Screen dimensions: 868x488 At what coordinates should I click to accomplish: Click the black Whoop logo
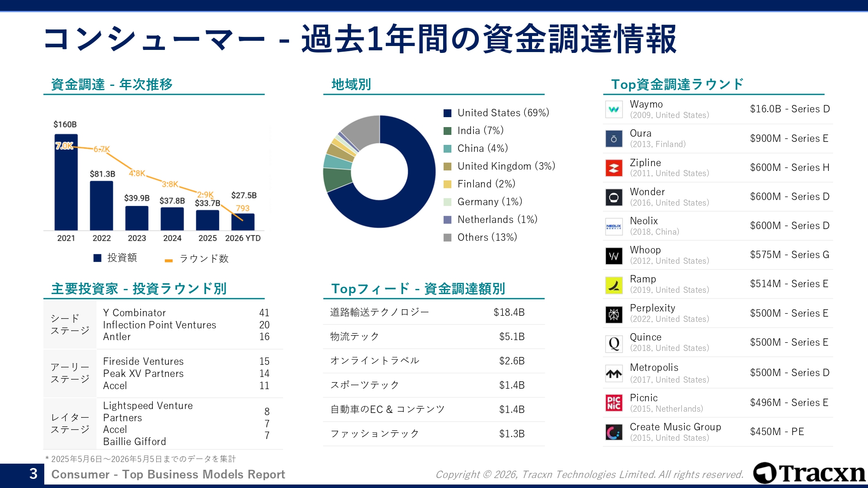[614, 256]
